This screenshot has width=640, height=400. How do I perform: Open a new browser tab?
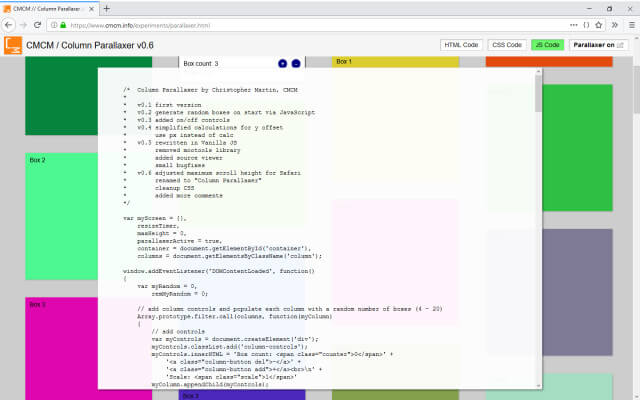tap(107, 8)
